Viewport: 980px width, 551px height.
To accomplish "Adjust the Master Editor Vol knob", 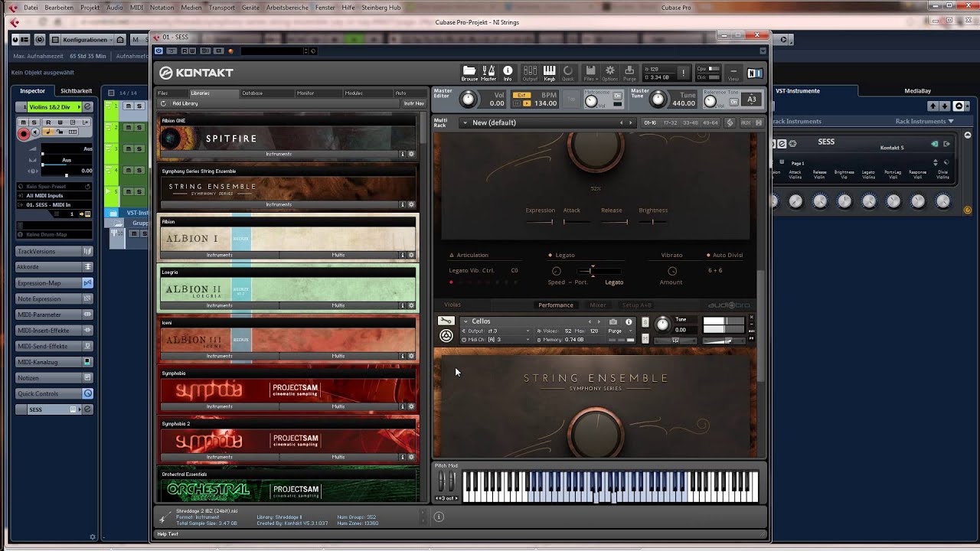I will (468, 99).
